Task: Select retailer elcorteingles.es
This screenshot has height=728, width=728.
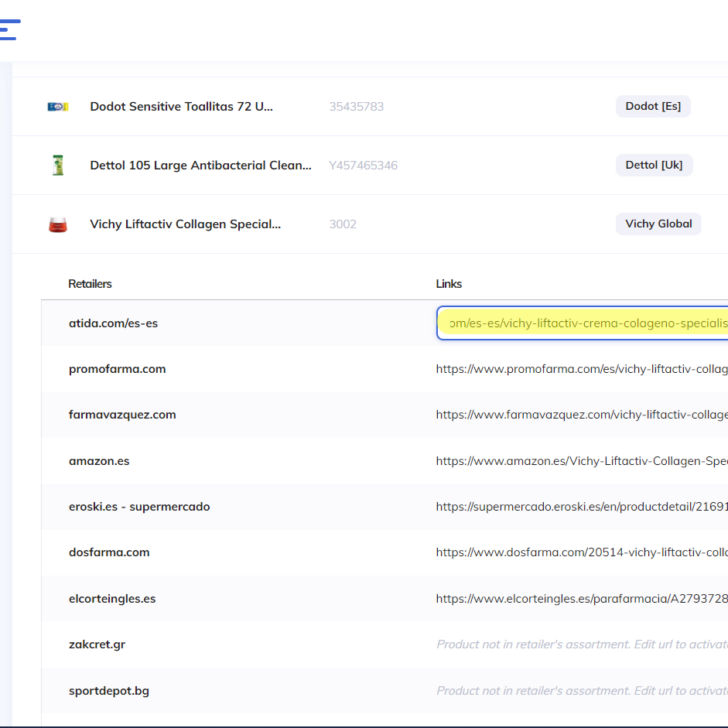Action: click(112, 599)
